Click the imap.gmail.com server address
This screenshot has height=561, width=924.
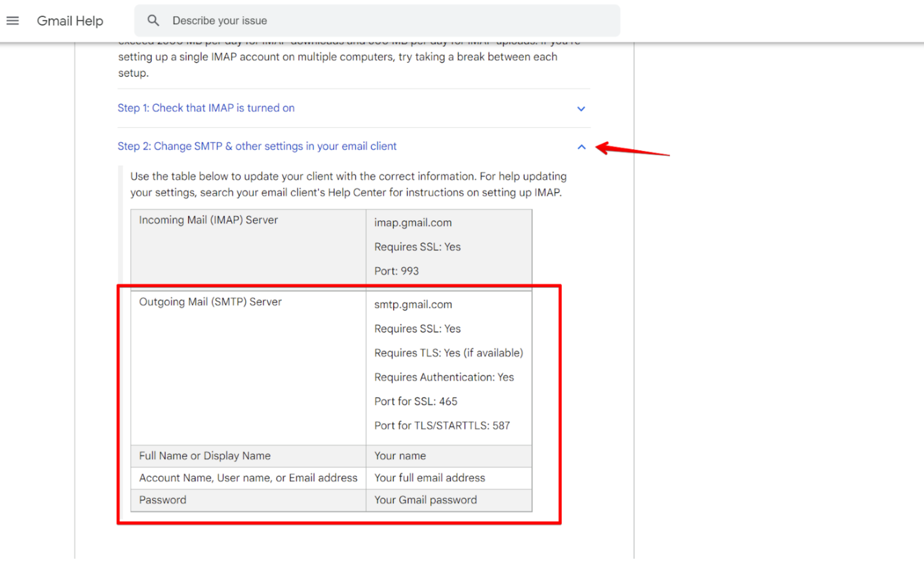tap(413, 223)
